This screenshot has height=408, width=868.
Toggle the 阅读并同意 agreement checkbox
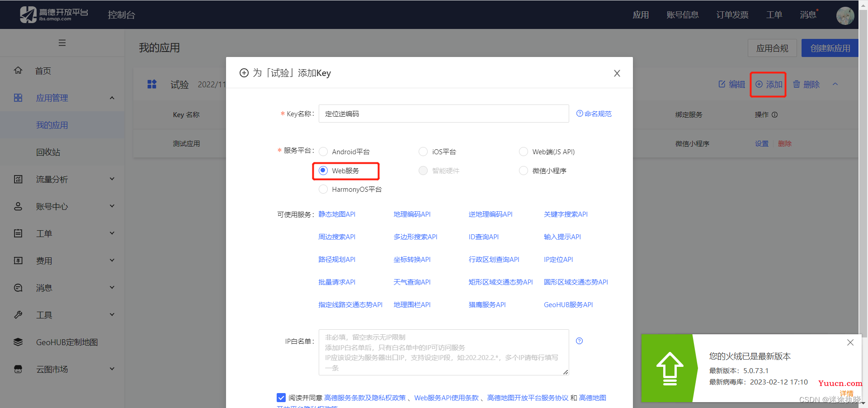tap(281, 398)
